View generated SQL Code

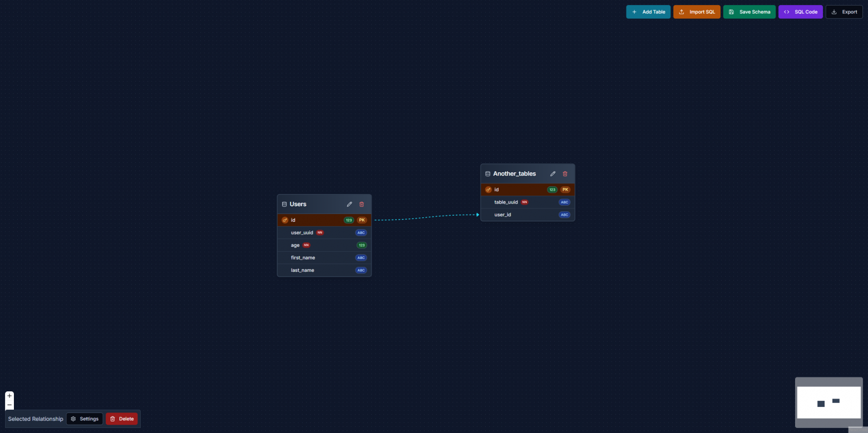pos(800,12)
